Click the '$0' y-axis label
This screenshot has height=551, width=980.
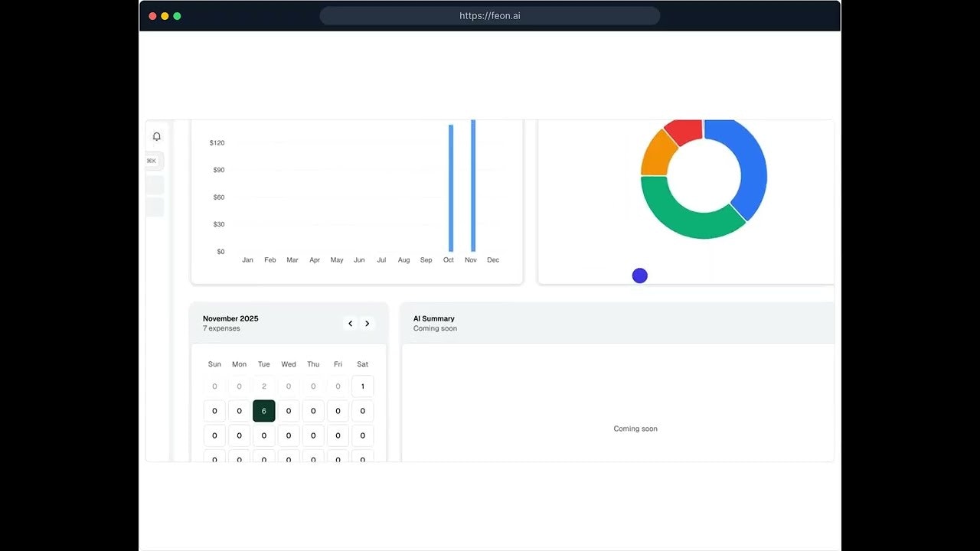(x=220, y=252)
